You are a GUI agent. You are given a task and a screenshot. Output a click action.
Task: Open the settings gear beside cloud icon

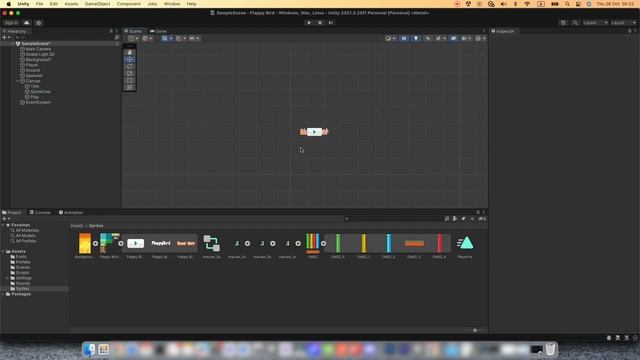(39, 23)
